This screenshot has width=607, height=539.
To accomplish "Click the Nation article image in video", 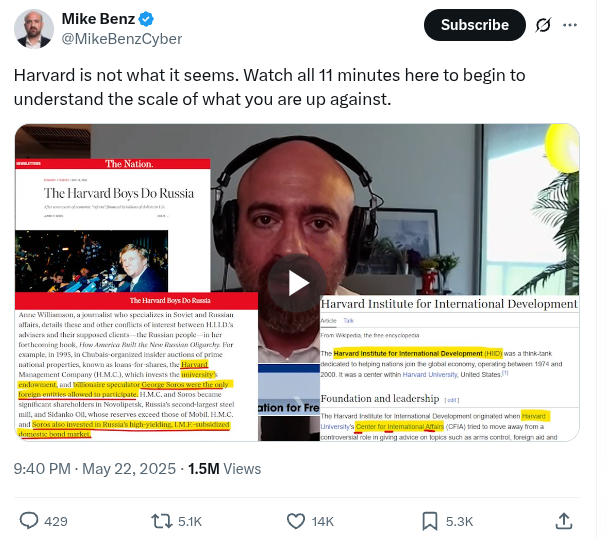I will pyautogui.click(x=113, y=225).
